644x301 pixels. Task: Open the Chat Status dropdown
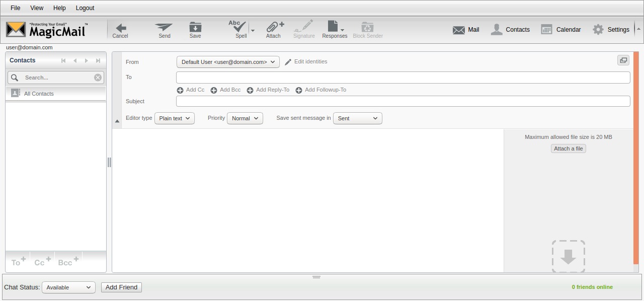coord(68,287)
